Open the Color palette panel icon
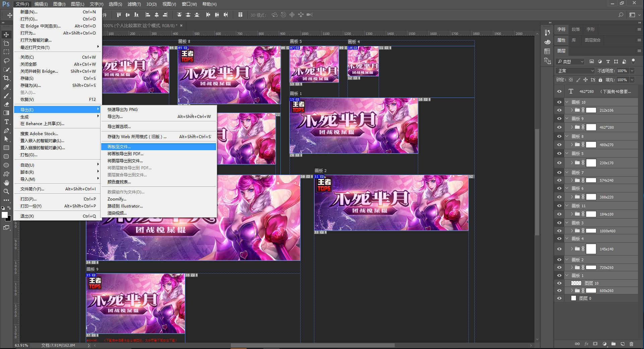This screenshot has height=349, width=644. coord(548,42)
